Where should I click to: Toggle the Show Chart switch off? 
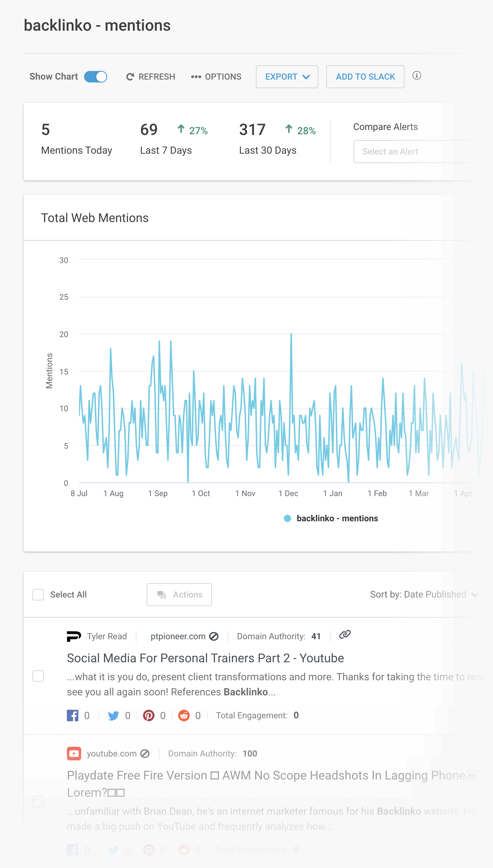click(x=96, y=76)
